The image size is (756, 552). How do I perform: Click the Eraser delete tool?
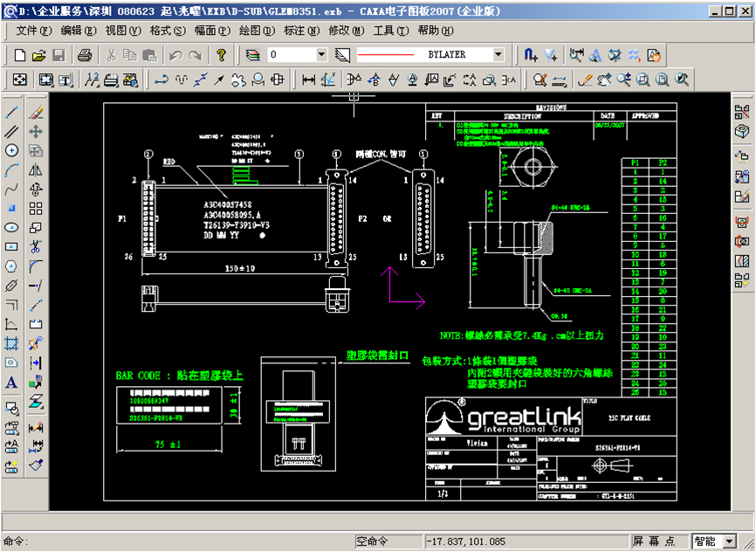[x=36, y=112]
